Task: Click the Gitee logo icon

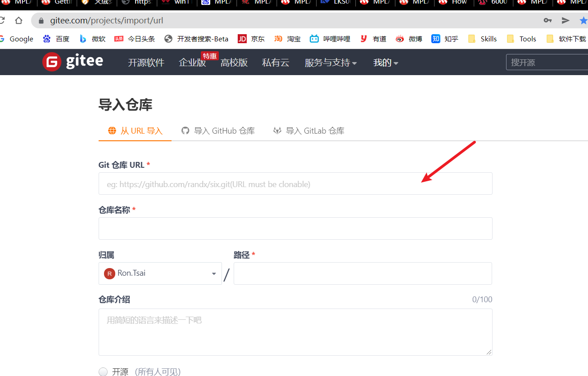Action: click(x=52, y=62)
